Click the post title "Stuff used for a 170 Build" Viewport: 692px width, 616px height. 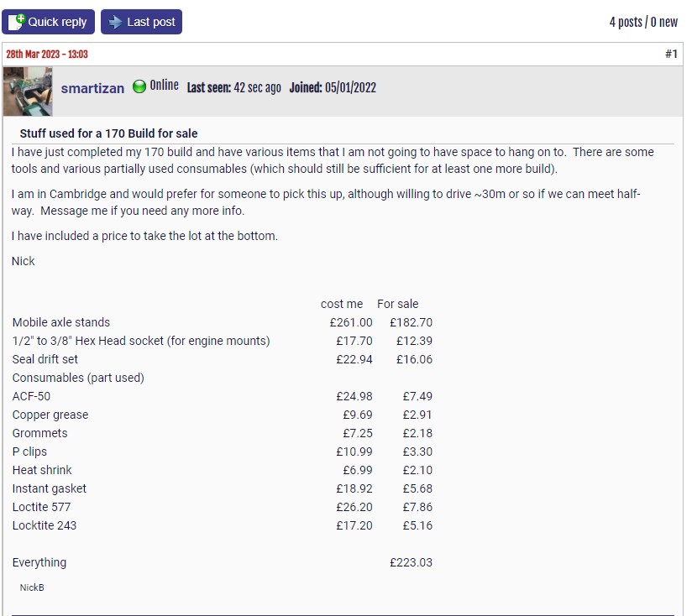click(108, 133)
